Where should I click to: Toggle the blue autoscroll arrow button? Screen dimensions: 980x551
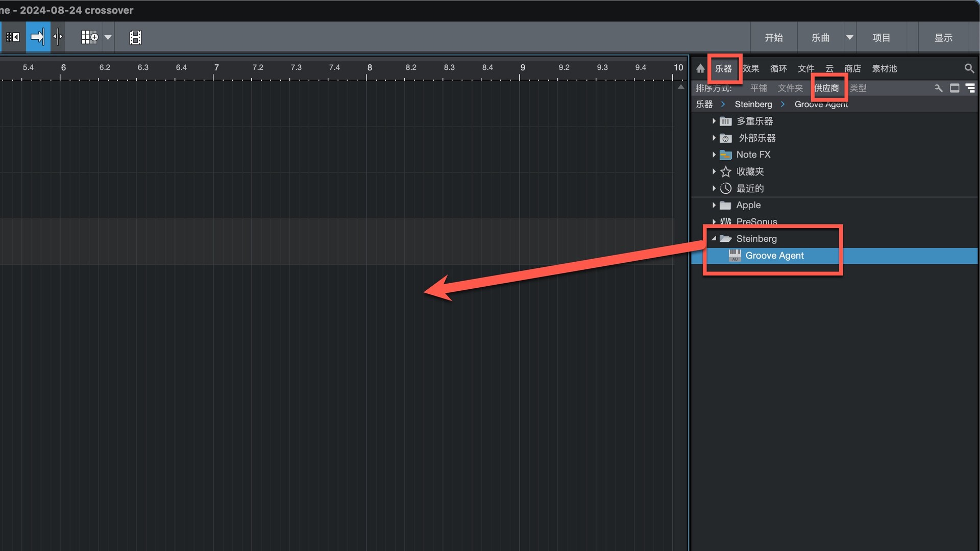38,37
